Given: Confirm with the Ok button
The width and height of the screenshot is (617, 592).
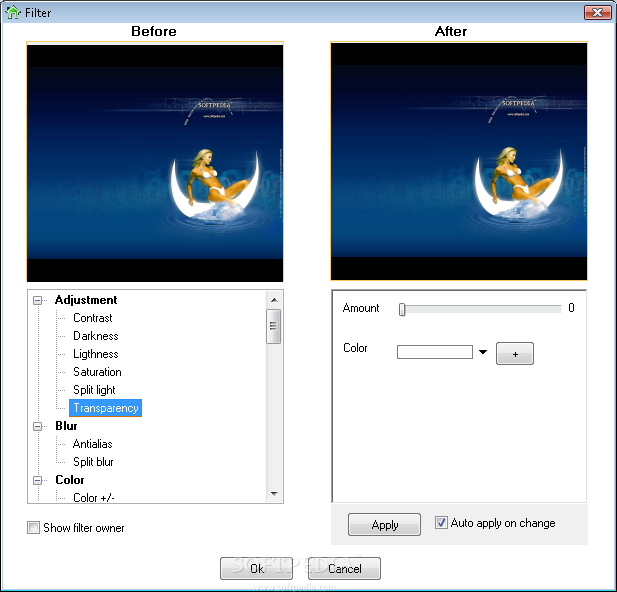Looking at the screenshot, I should pos(257,568).
